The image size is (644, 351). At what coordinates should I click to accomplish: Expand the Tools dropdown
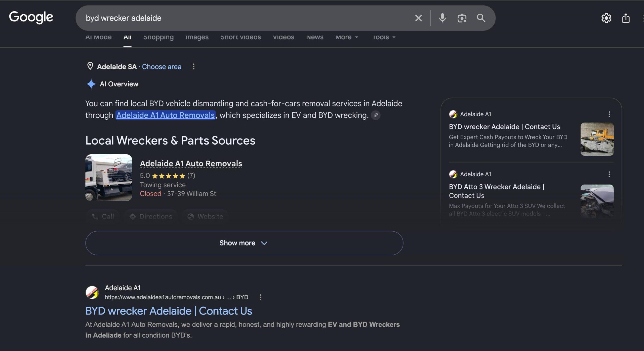tap(384, 37)
